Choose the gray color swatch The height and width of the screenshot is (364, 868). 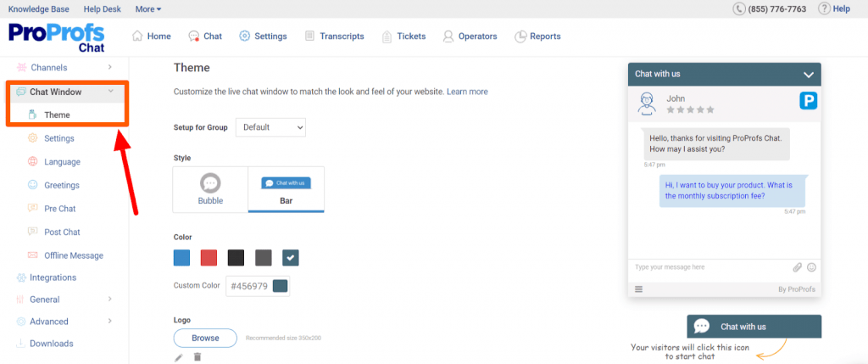point(264,258)
